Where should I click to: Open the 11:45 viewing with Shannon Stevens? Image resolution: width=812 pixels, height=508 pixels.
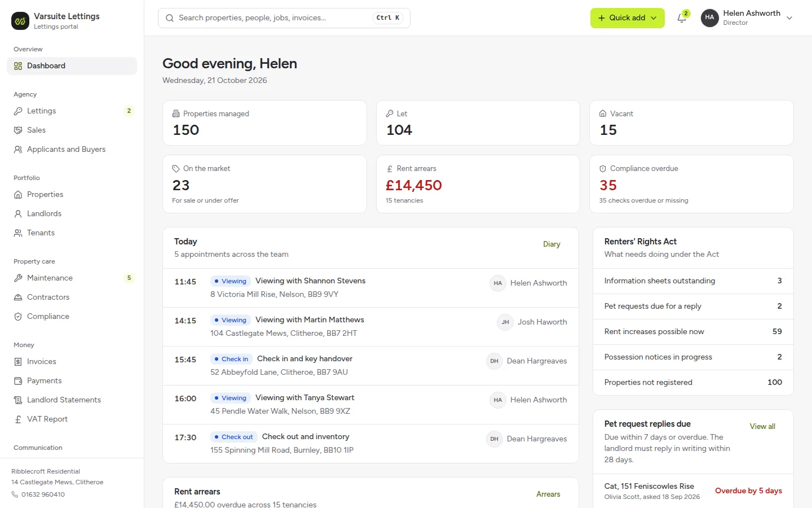[x=370, y=288]
